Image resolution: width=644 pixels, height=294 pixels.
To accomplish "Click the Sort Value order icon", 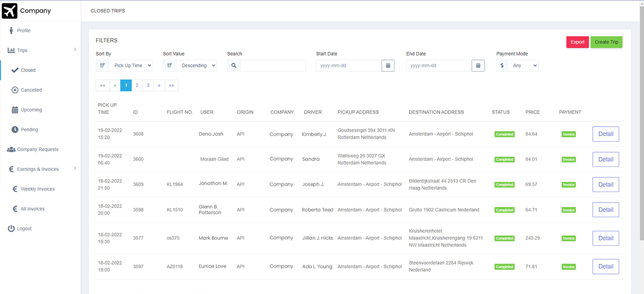I will pyautogui.click(x=170, y=65).
